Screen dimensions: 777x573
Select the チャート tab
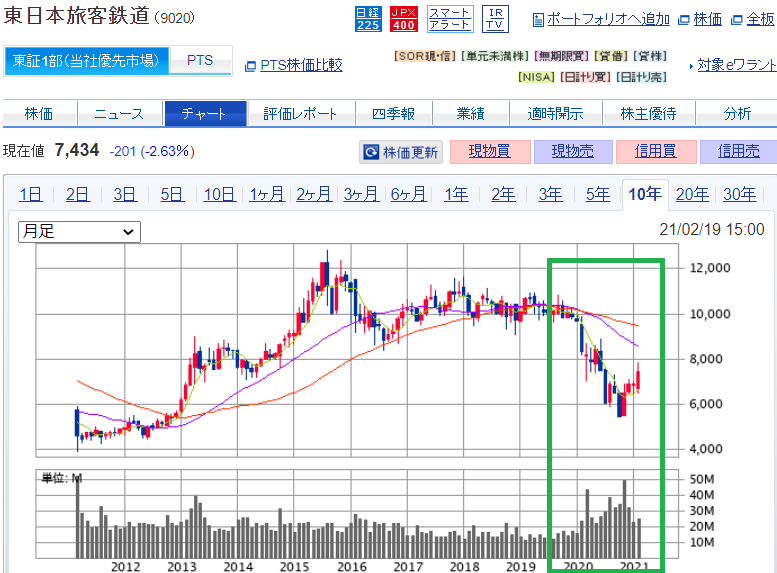(205, 114)
